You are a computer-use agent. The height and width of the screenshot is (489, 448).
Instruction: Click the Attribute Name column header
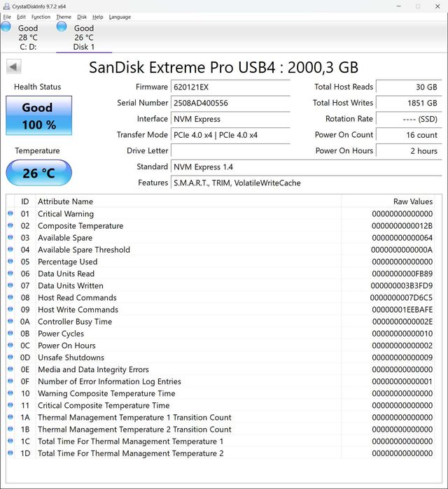188,201
